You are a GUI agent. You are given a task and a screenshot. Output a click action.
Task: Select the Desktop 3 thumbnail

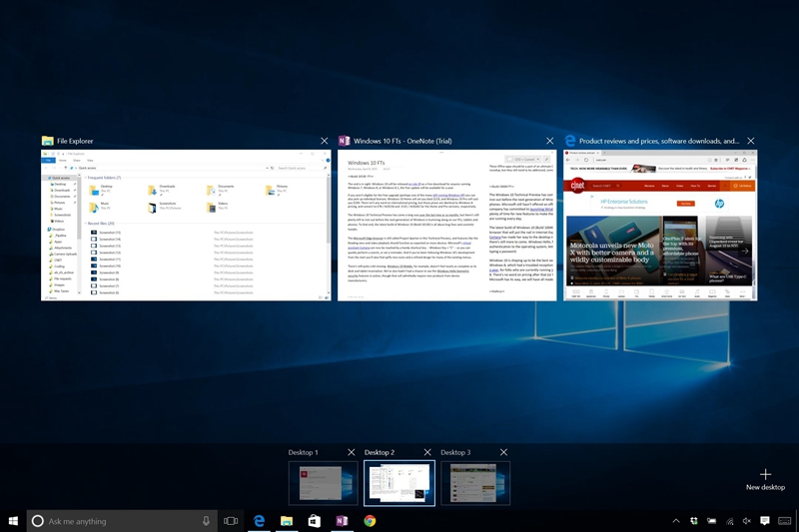tap(474, 483)
